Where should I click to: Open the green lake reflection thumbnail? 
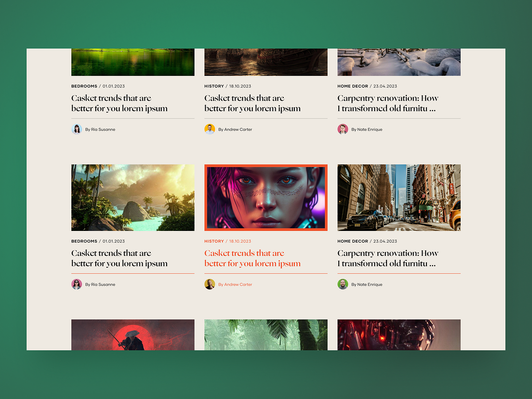tap(133, 62)
